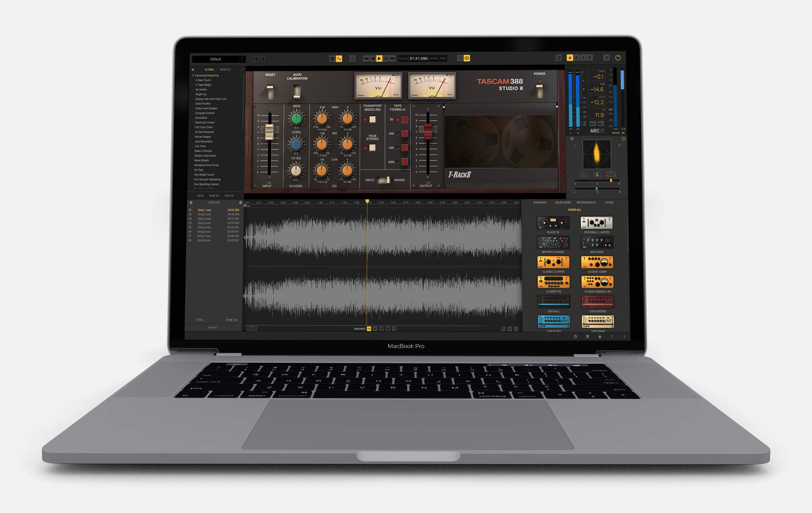This screenshot has width=812, height=513.
Task: Select tape formula 35 button
Action: click(x=405, y=119)
